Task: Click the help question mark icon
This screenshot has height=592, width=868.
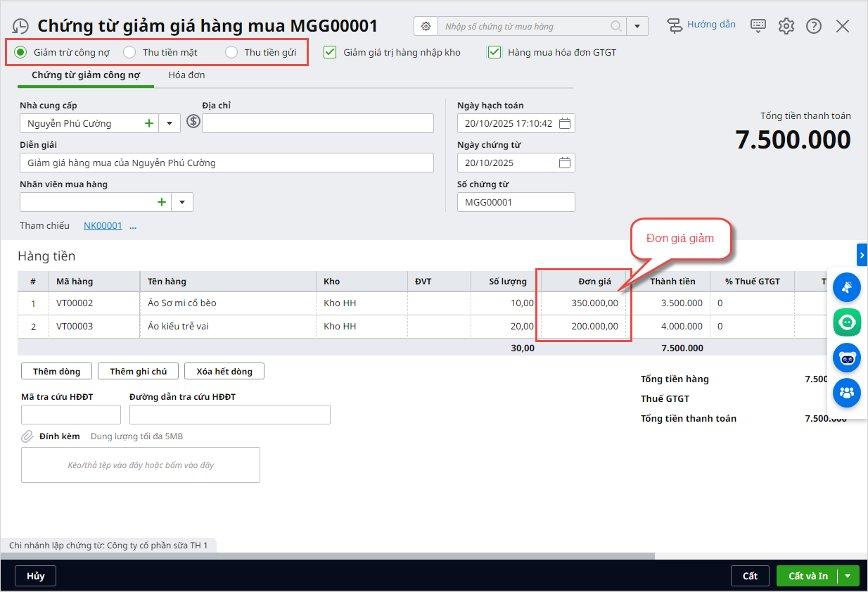Action: (814, 26)
